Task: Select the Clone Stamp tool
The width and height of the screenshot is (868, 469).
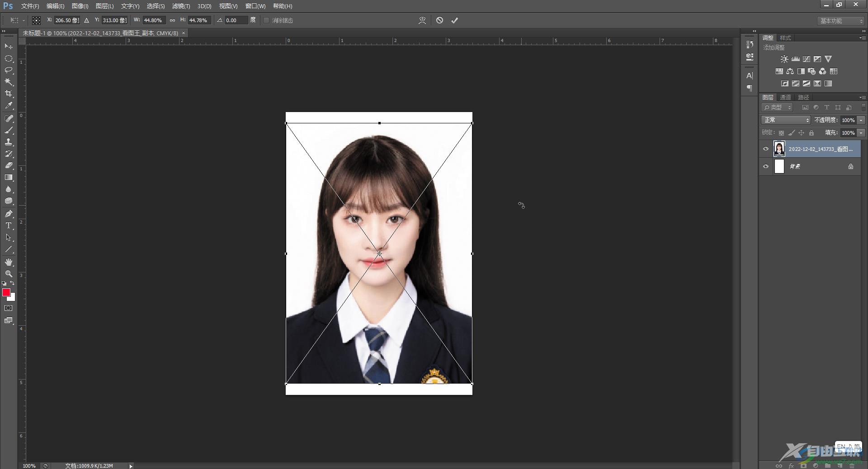Action: pos(9,142)
